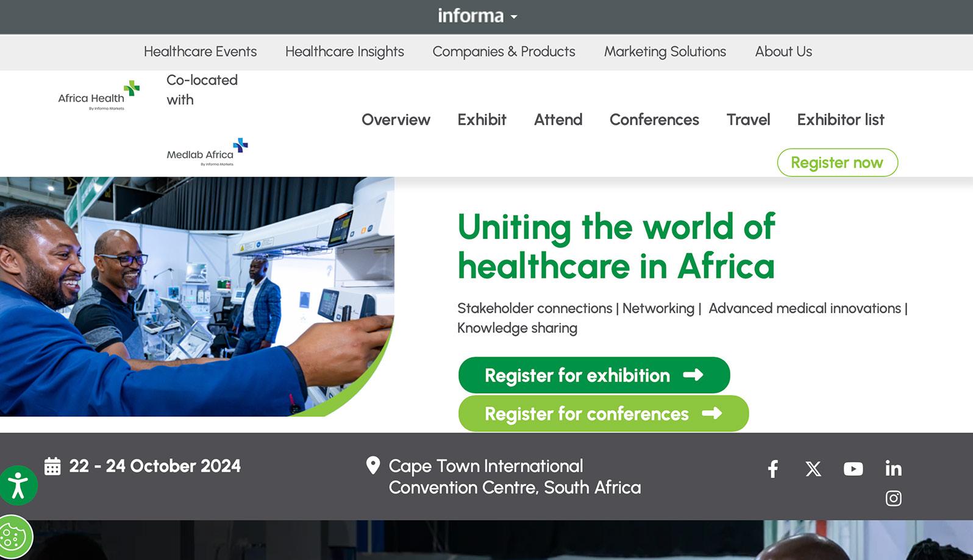Go to the Exhibit tab
Screen dimensions: 973x560
point(482,119)
